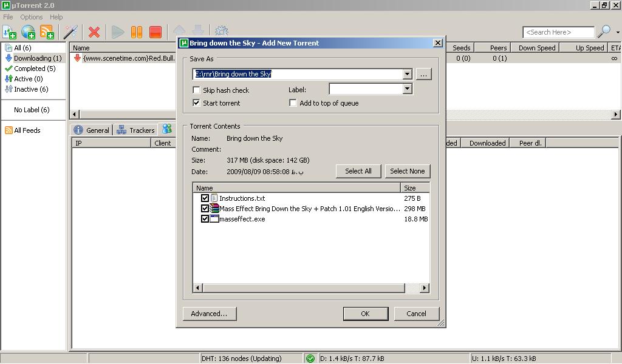
Task: Click the Peers tab icon
Action: tap(167, 129)
